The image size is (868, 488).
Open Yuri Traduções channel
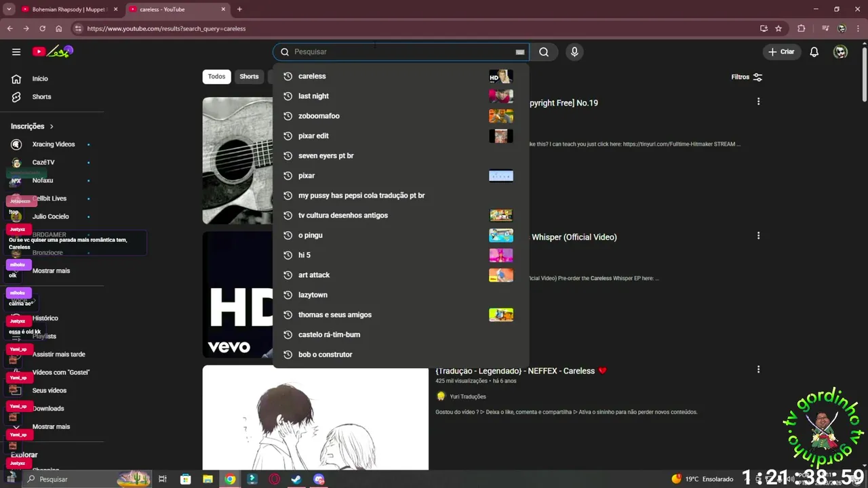click(468, 396)
